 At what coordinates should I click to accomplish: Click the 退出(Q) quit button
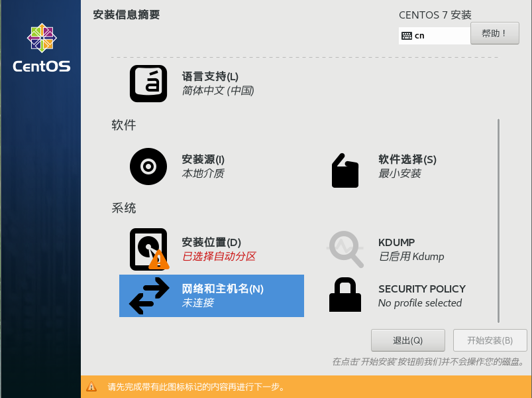point(408,340)
